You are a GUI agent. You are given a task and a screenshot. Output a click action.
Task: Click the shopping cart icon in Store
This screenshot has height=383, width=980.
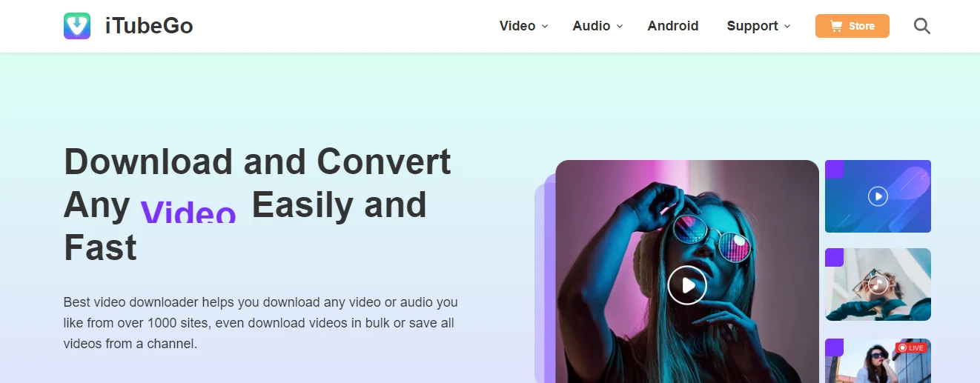point(835,26)
